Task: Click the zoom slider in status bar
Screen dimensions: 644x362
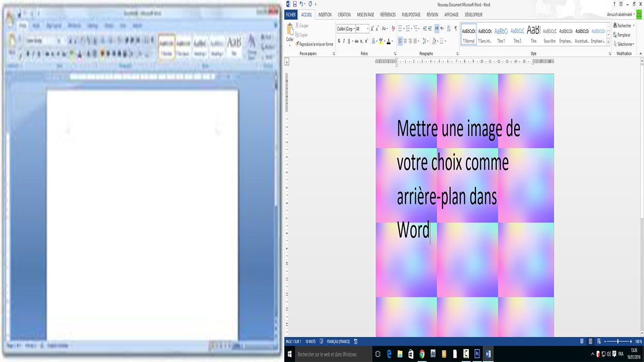Action: click(618, 342)
